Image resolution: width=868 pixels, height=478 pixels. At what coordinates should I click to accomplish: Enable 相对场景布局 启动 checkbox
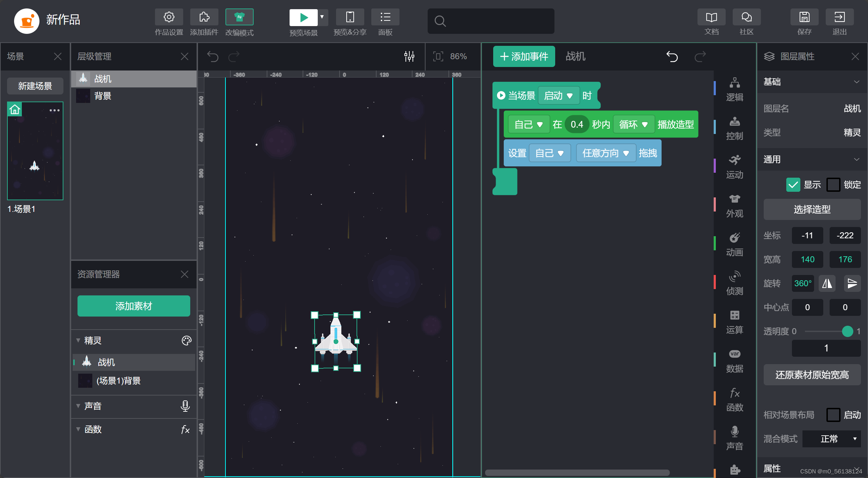(x=833, y=415)
